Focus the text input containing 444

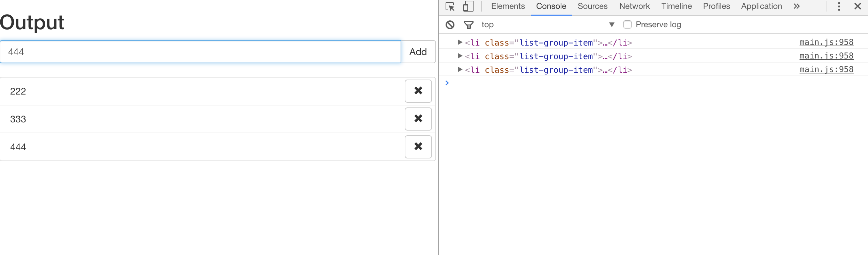coord(200,52)
